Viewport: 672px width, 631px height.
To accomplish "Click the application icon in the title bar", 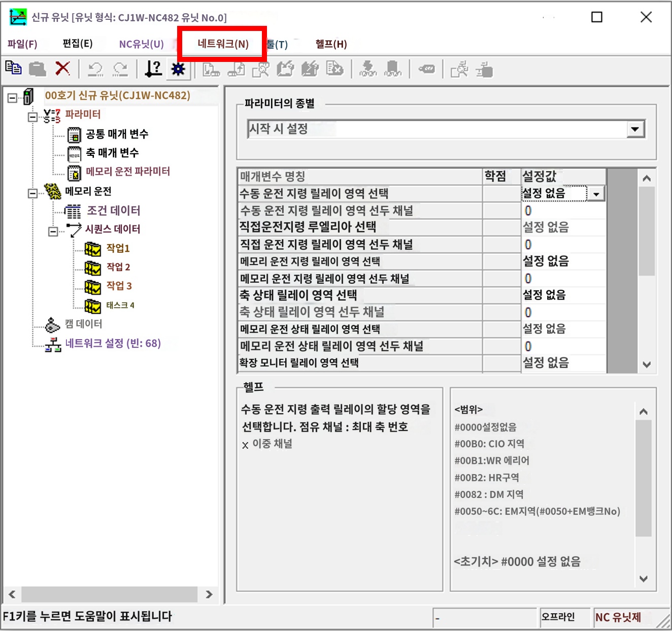I will (18, 17).
